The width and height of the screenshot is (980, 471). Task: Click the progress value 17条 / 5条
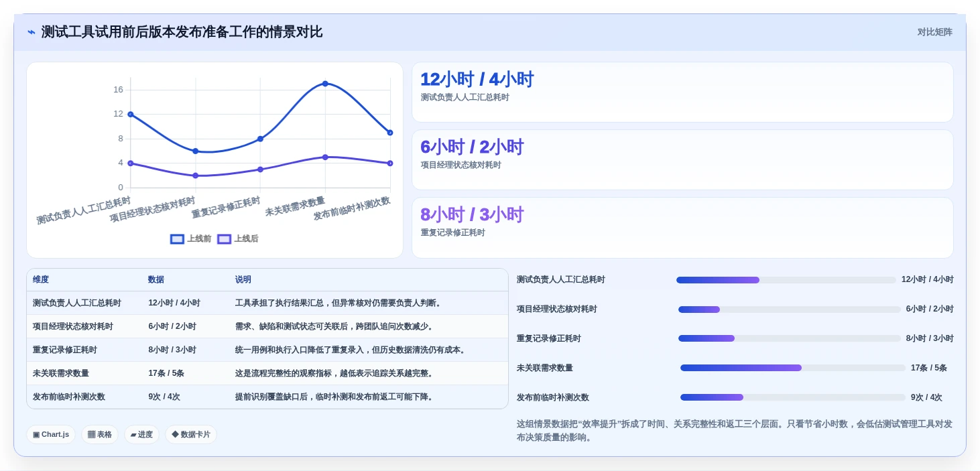click(x=929, y=368)
